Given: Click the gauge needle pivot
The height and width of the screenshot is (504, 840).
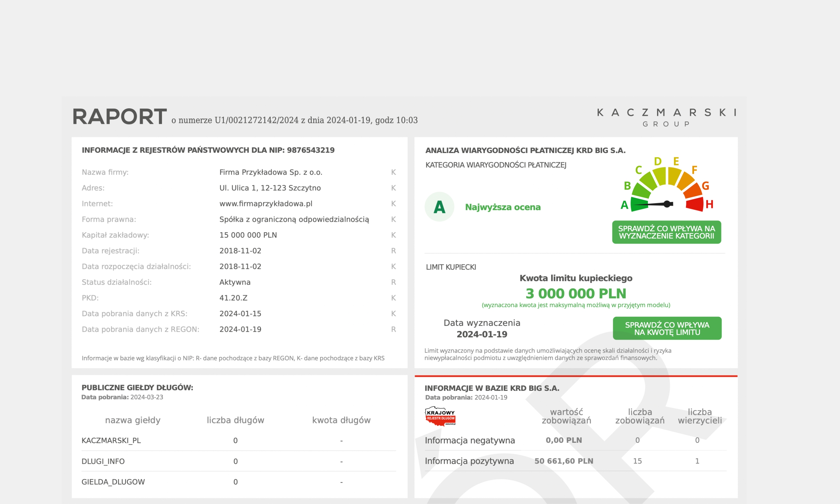Looking at the screenshot, I should (667, 204).
